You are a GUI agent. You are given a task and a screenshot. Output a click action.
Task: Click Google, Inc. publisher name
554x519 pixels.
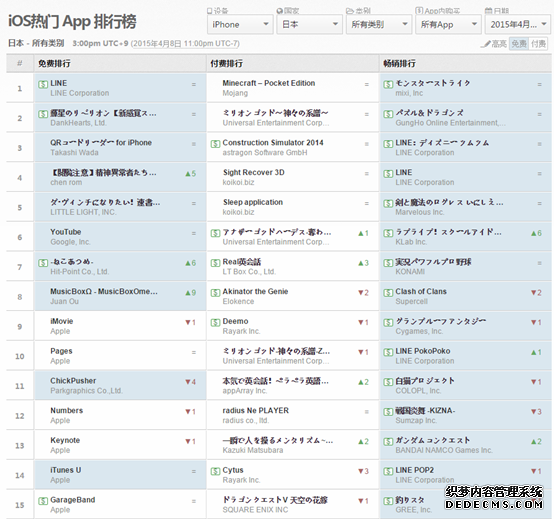coord(70,242)
